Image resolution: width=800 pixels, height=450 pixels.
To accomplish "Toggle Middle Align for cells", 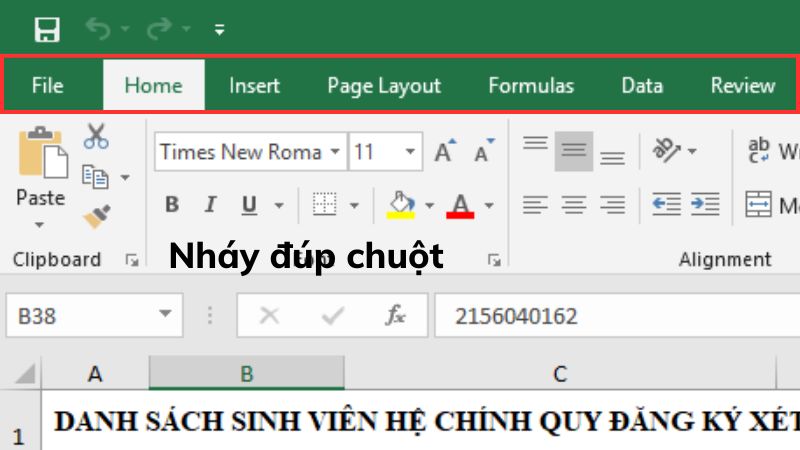I will tap(573, 151).
